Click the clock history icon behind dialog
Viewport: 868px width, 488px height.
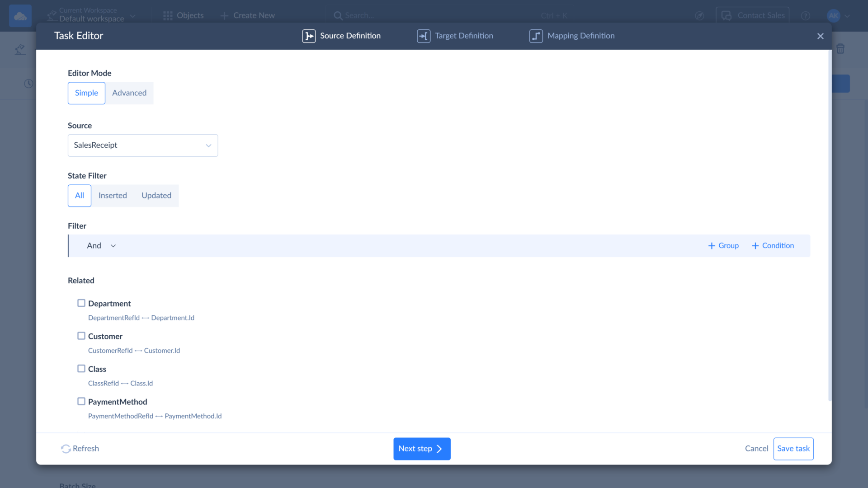[28, 84]
